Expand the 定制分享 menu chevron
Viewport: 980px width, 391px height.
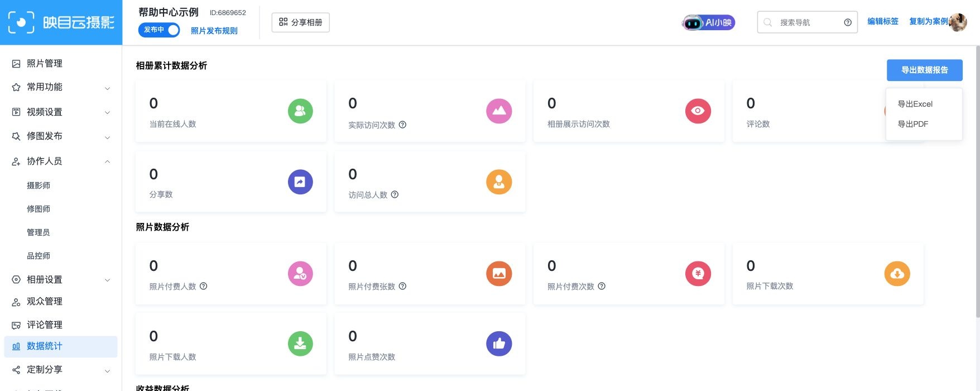coord(108,371)
